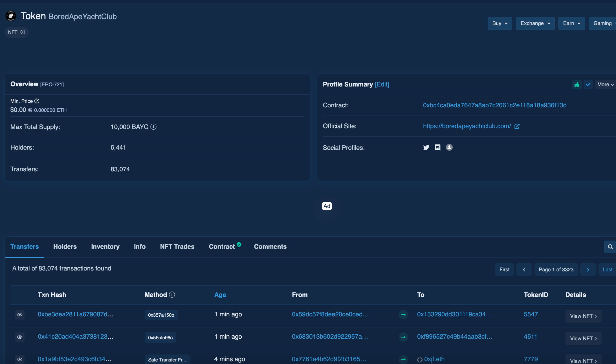Open the Buy dropdown

[x=500, y=23]
